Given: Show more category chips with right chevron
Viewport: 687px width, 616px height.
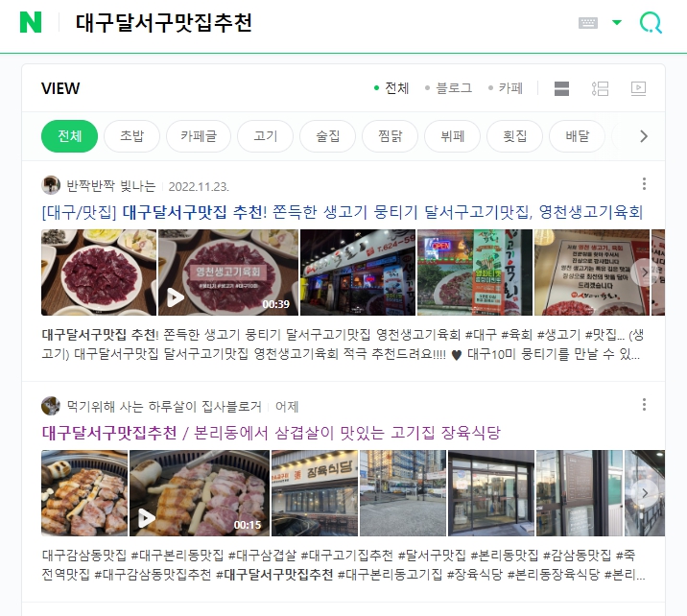Looking at the screenshot, I should (643, 136).
